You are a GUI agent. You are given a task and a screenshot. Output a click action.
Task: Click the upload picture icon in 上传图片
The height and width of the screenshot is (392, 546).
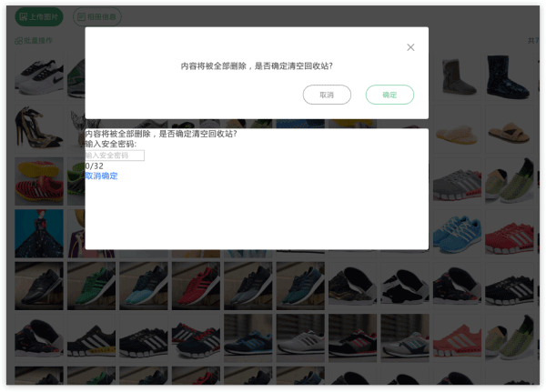coord(24,16)
